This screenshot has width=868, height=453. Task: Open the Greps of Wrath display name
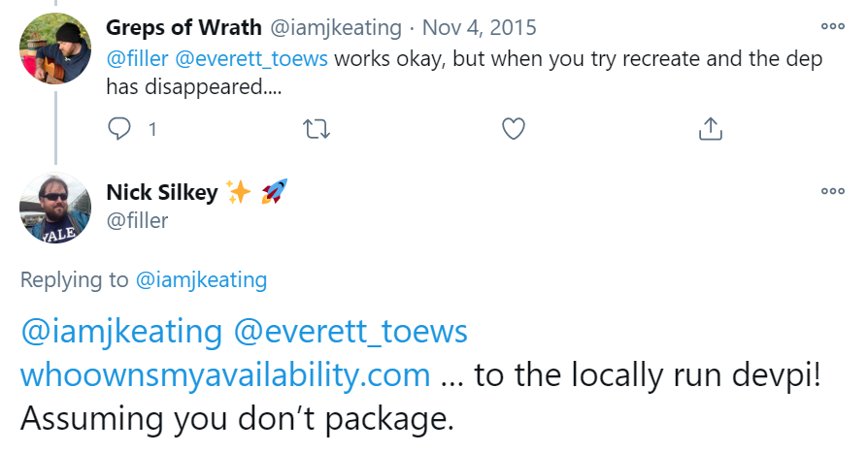click(x=182, y=28)
